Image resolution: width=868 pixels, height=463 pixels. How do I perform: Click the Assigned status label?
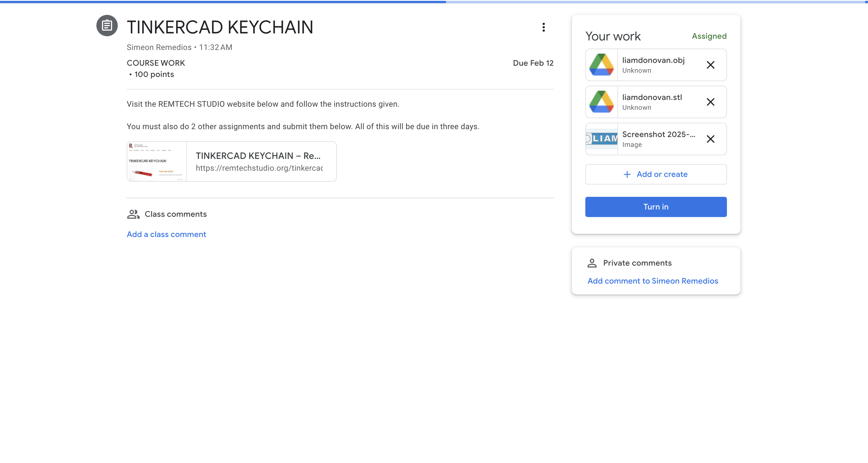coord(709,36)
